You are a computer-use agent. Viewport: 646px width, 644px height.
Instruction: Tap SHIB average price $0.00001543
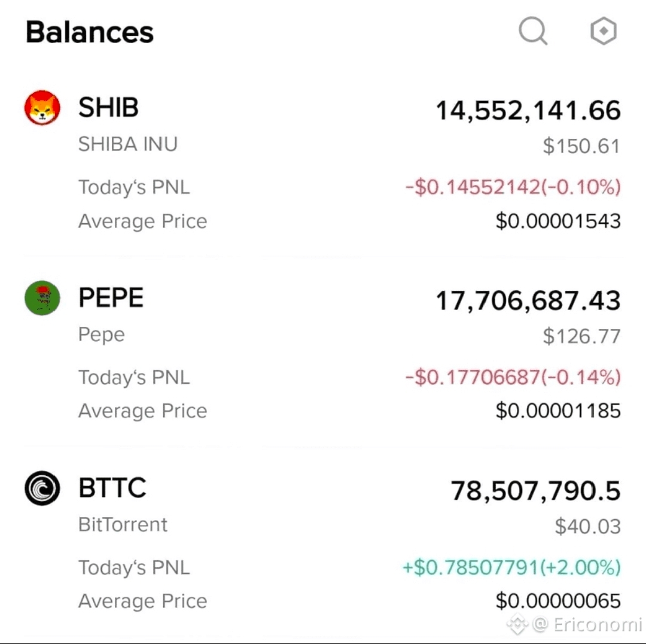coord(558,221)
